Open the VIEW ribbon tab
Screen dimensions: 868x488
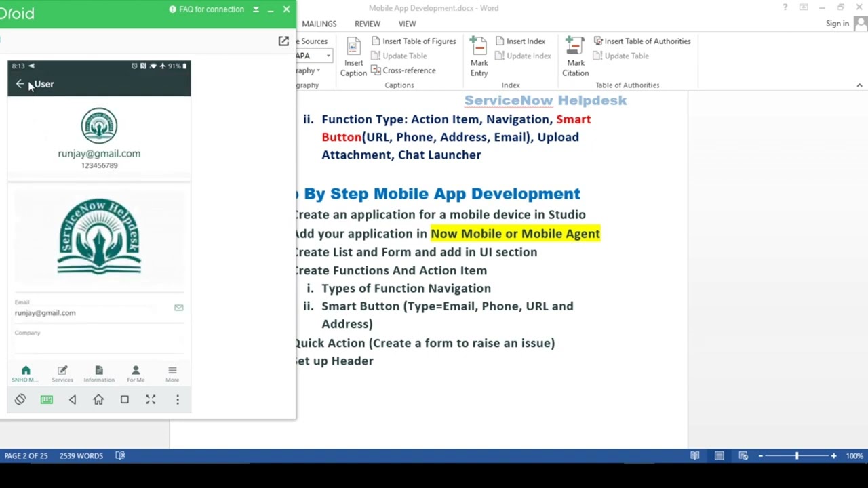pyautogui.click(x=407, y=24)
